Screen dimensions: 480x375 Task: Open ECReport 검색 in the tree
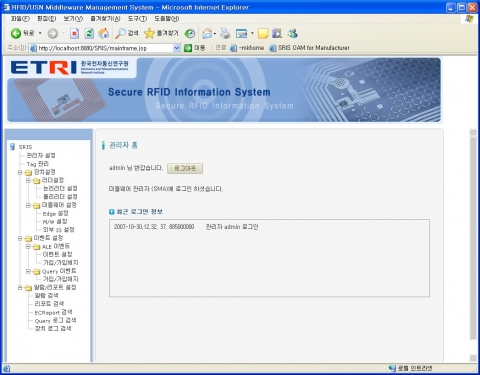coord(53,312)
